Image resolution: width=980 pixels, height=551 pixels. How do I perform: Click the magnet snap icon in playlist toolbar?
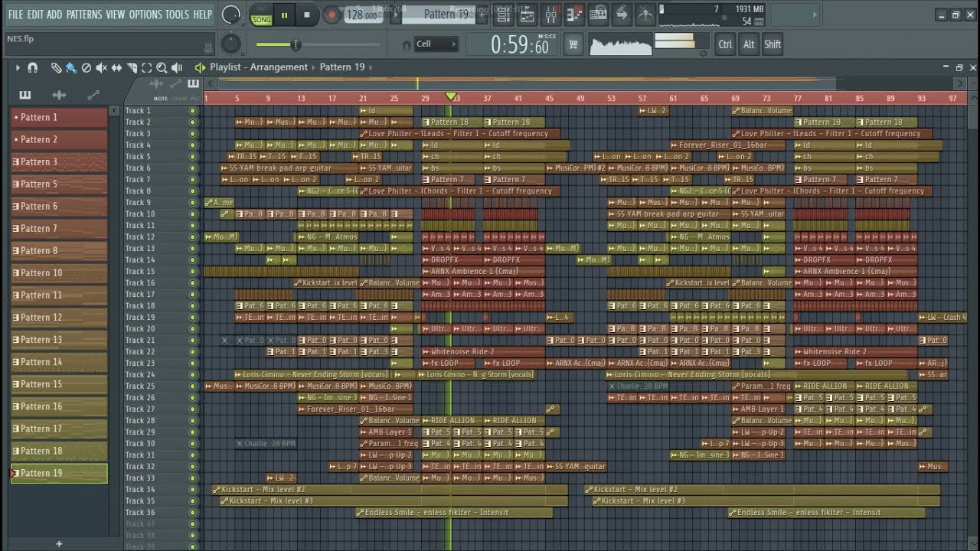point(32,67)
